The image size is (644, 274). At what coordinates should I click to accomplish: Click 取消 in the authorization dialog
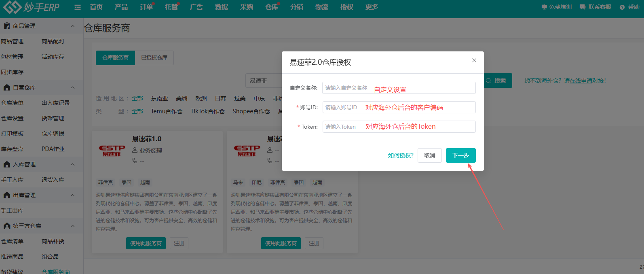[x=430, y=155]
